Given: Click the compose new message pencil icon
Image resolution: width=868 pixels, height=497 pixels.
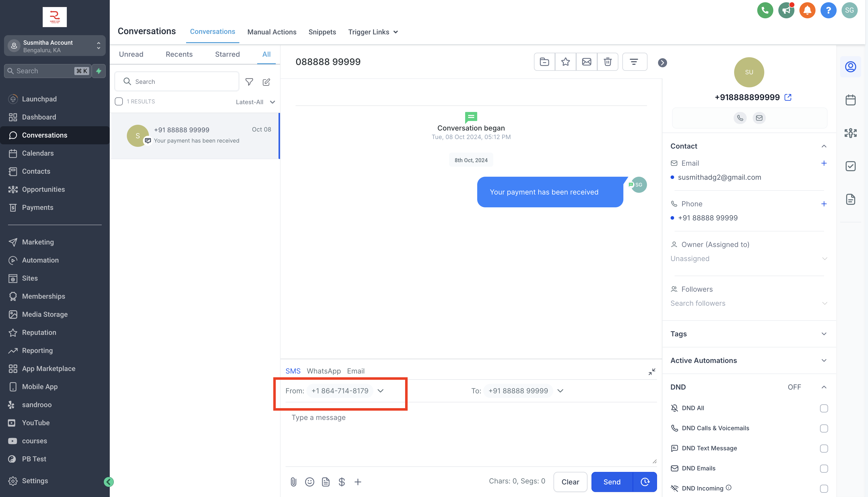Looking at the screenshot, I should [266, 82].
